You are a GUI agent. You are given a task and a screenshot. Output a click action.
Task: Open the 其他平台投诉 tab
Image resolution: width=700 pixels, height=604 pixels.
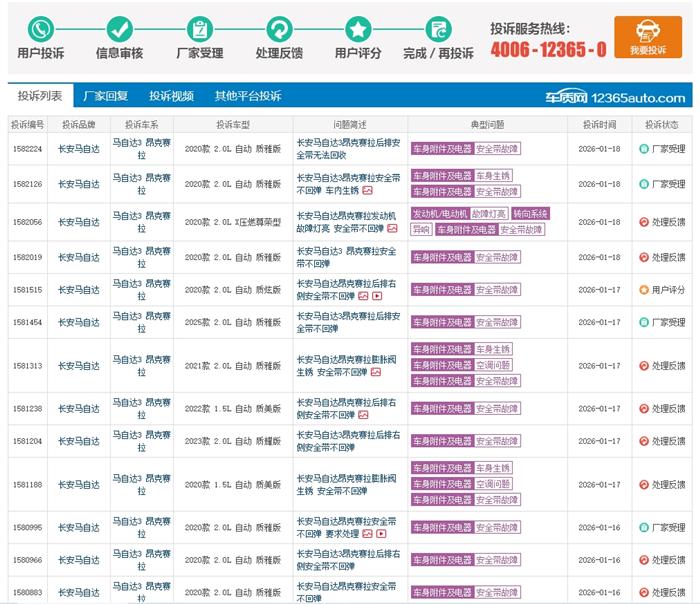[248, 96]
